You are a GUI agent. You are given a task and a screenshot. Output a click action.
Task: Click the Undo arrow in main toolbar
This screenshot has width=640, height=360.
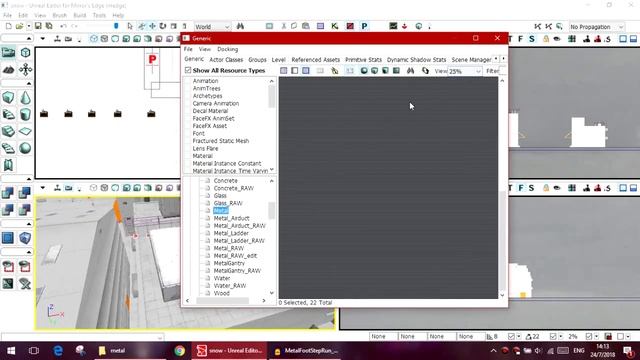pyautogui.click(x=63, y=26)
